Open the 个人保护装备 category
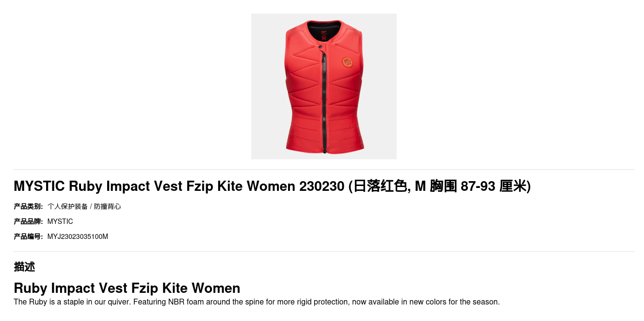 pos(67,206)
